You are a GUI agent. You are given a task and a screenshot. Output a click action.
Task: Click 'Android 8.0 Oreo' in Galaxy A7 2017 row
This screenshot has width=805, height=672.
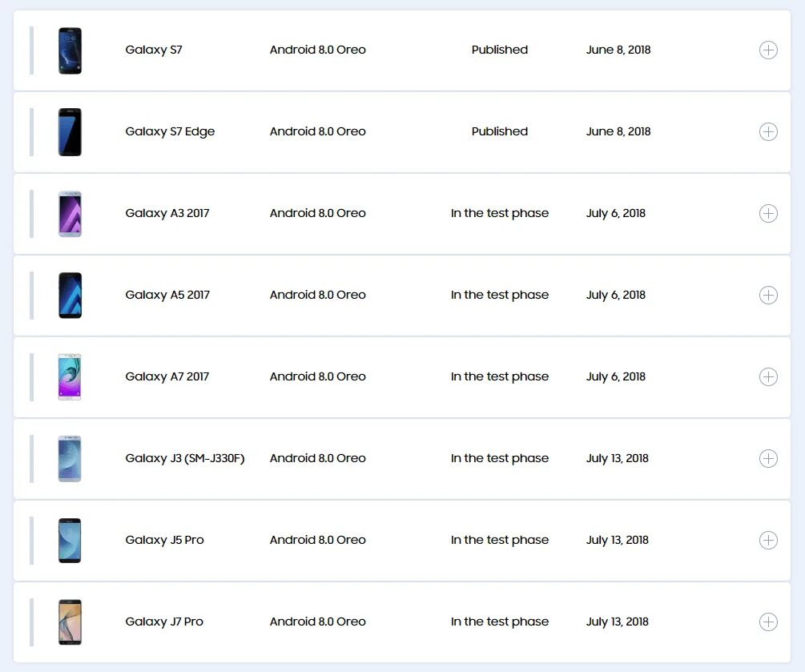point(318,376)
